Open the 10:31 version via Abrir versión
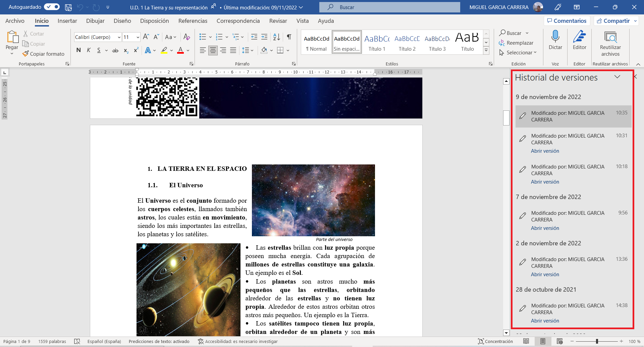The image size is (644, 347). click(545, 151)
